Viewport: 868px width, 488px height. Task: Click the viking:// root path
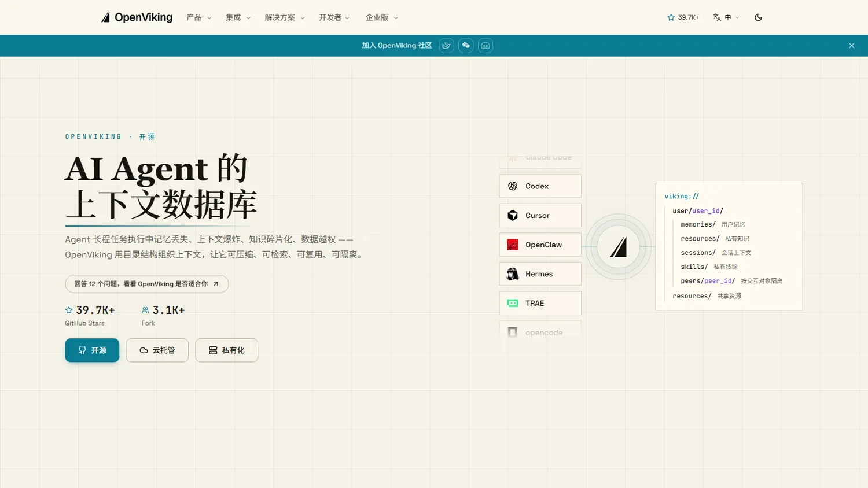682,197
